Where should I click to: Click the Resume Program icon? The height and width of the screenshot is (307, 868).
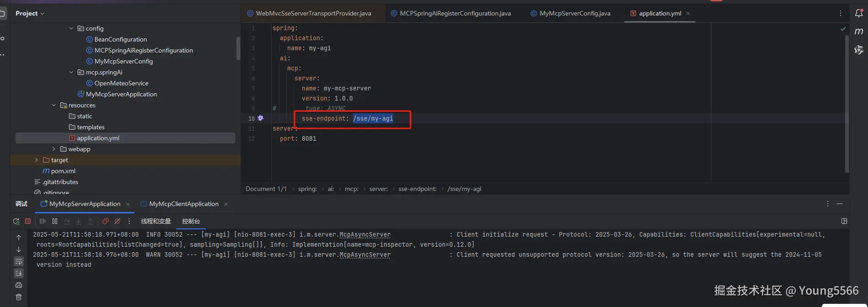(x=42, y=221)
